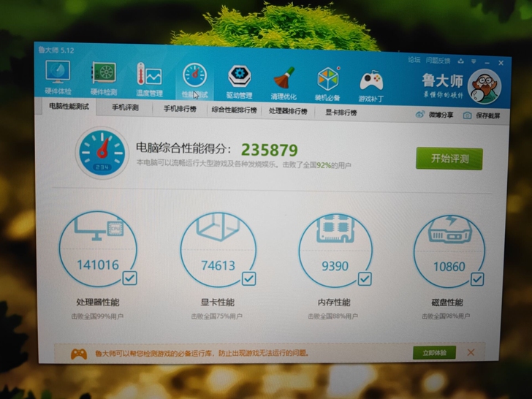Click the 显卡性能 label
The image size is (532, 399).
(x=218, y=302)
